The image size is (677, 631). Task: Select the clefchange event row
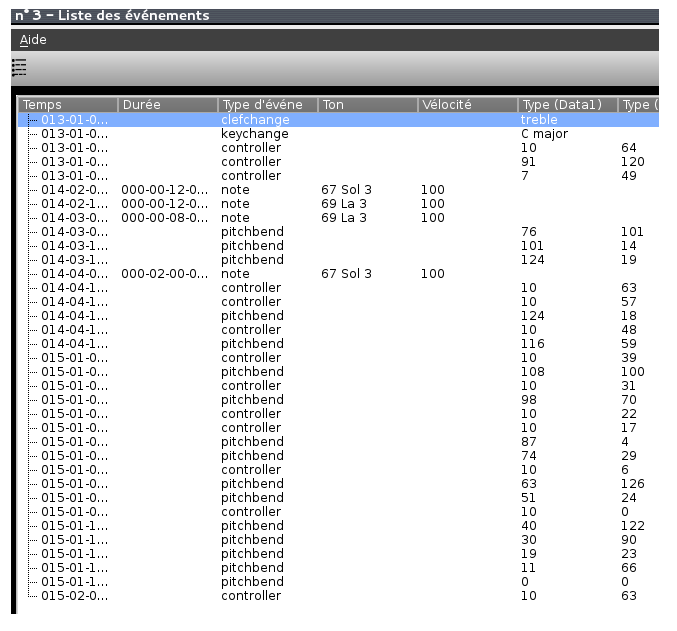click(x=338, y=120)
